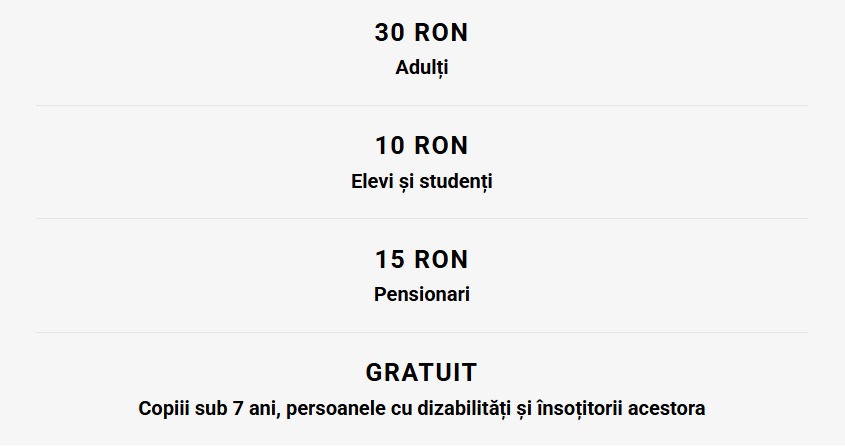
Task: Click the divider line below Pensionari
Action: click(422, 332)
